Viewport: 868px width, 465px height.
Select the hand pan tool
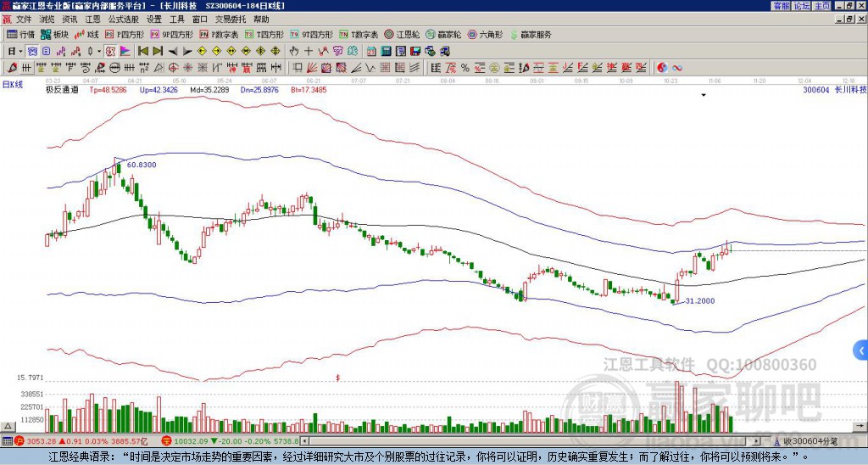tap(293, 51)
